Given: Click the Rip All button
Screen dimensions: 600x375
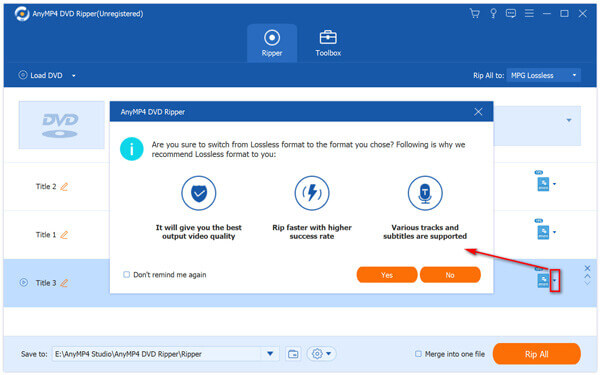Looking at the screenshot, I should pyautogui.click(x=536, y=354).
